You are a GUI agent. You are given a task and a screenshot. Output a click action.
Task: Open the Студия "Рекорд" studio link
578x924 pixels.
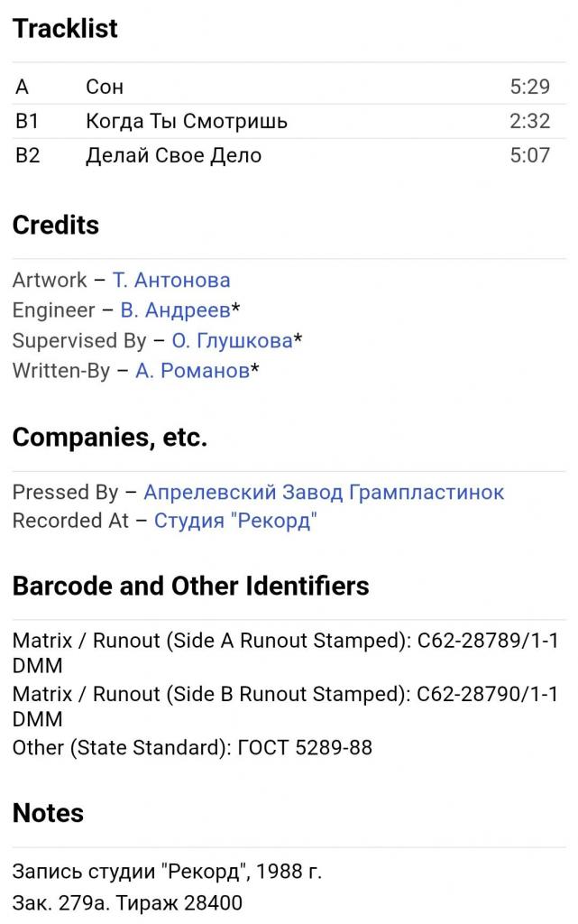tap(235, 521)
